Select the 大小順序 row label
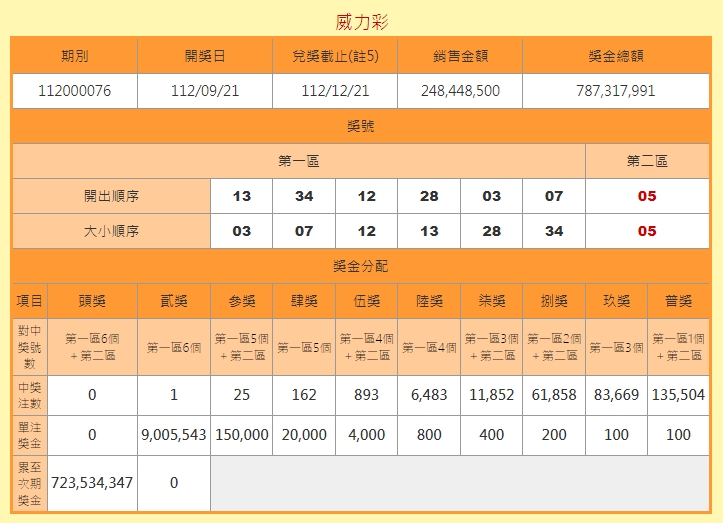 tap(111, 231)
